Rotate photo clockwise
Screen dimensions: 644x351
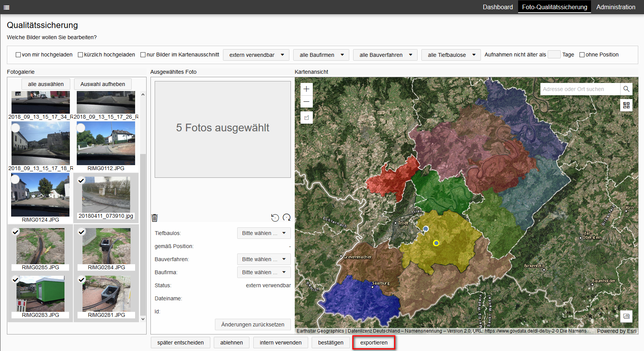click(x=287, y=218)
